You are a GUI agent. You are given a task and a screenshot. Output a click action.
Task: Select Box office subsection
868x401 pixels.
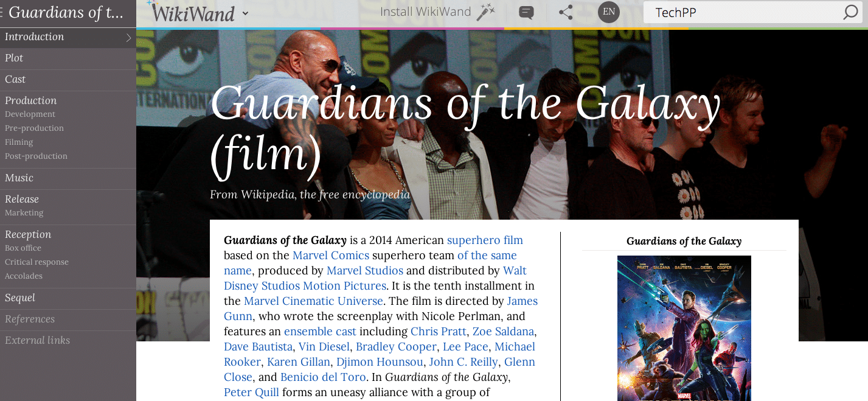point(23,248)
